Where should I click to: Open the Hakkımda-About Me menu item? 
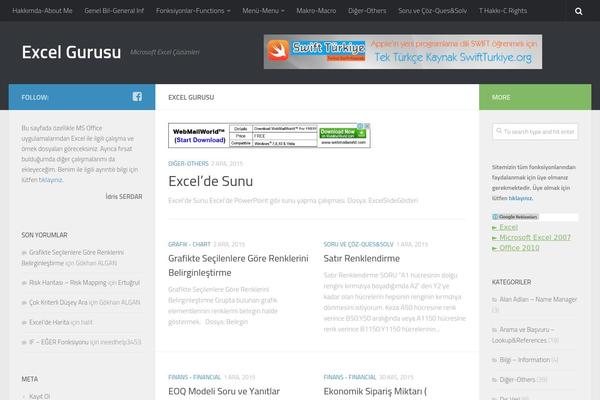pyautogui.click(x=42, y=11)
